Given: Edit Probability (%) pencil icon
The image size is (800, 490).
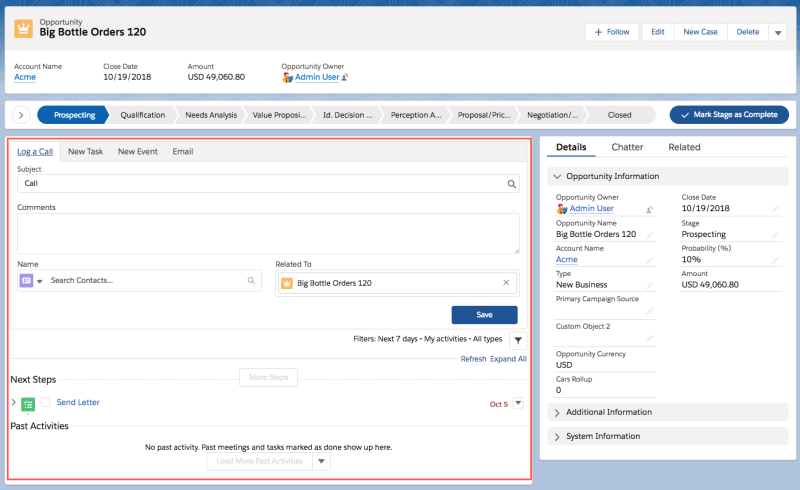Looking at the screenshot, I should point(775,260).
